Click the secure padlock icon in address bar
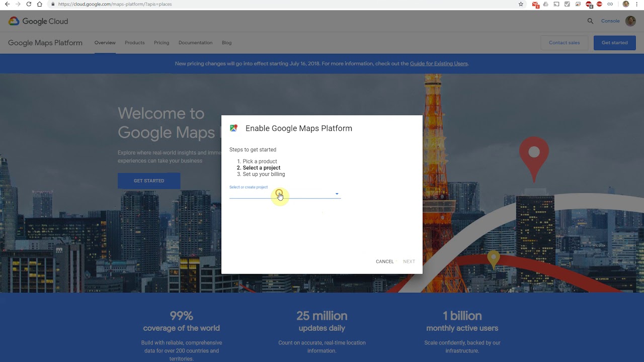This screenshot has height=362, width=644. tap(53, 4)
